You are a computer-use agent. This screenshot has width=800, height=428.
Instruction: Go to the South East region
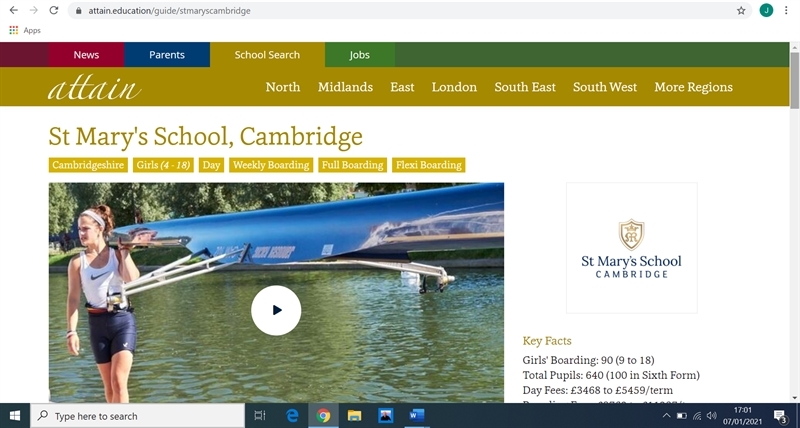pos(525,87)
